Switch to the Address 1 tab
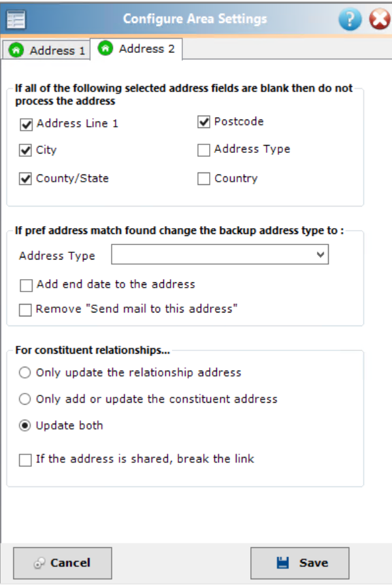Viewport: 392px width, 585px height. tap(46, 50)
